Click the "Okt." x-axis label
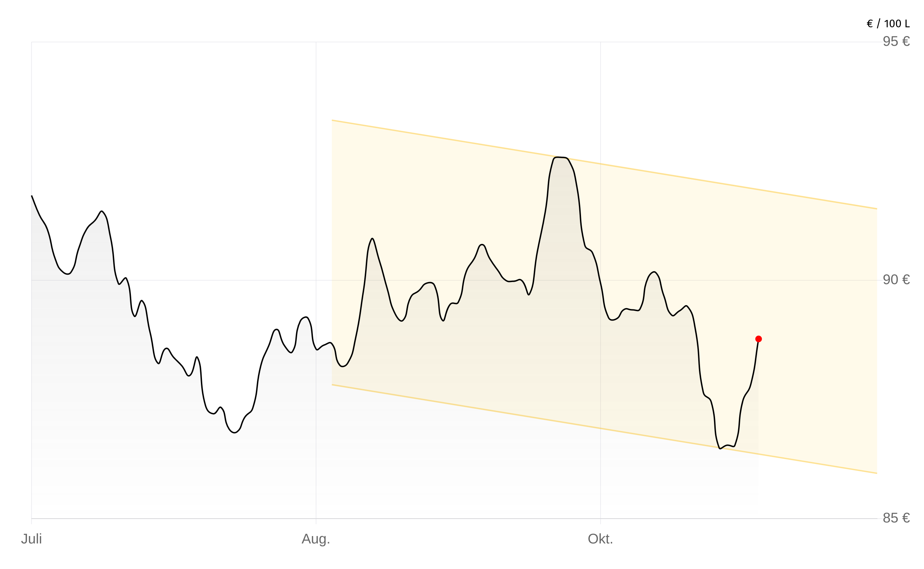Viewport: 924px width, 569px height. point(600,539)
